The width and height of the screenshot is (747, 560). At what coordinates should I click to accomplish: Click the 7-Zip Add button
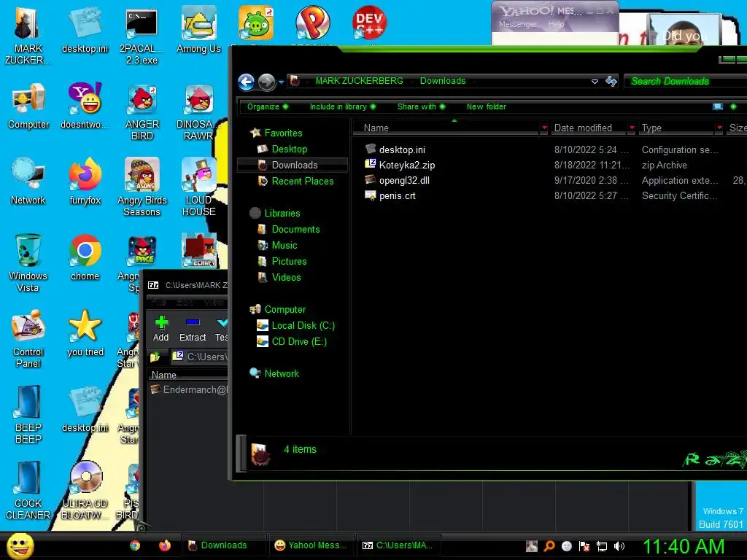click(161, 329)
